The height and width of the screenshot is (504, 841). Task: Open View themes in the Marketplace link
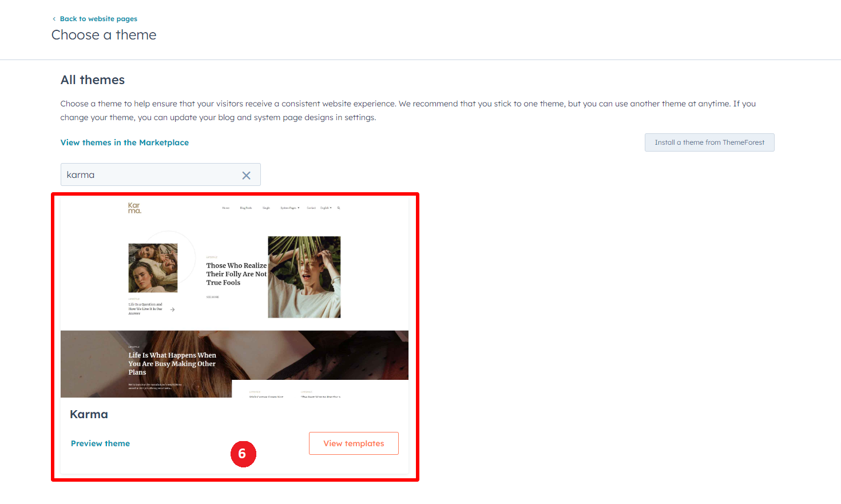(x=125, y=142)
